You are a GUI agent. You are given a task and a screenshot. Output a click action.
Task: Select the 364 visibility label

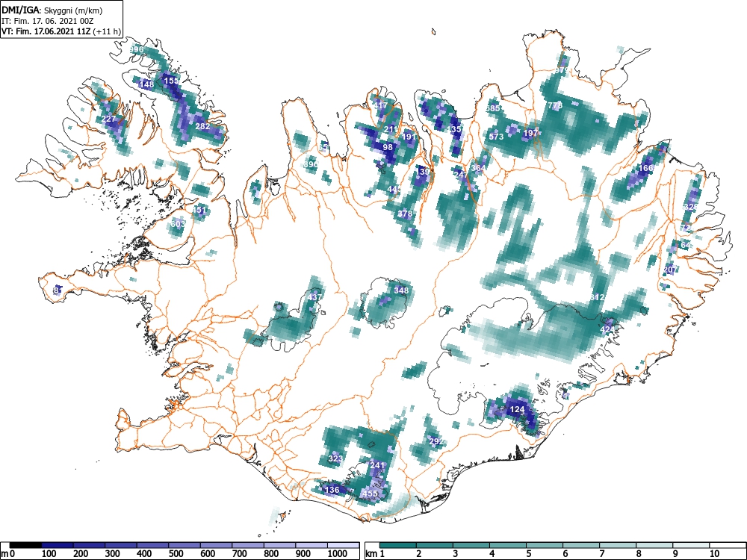[x=478, y=168]
